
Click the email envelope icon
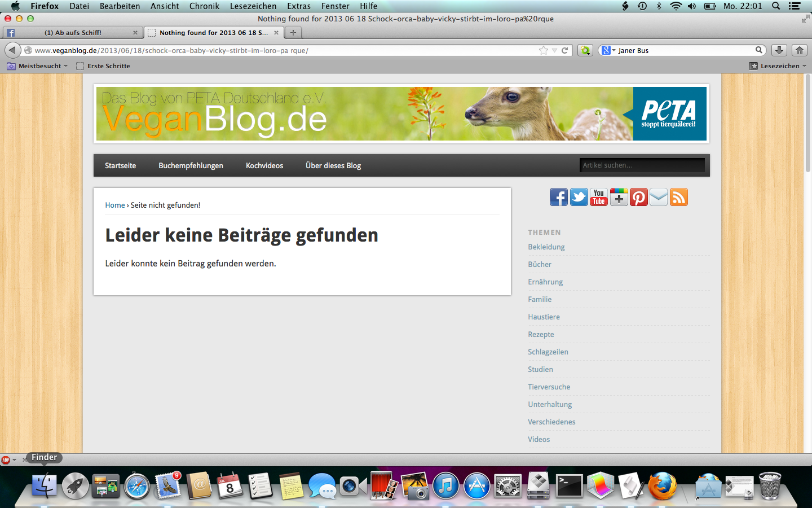[x=659, y=198]
